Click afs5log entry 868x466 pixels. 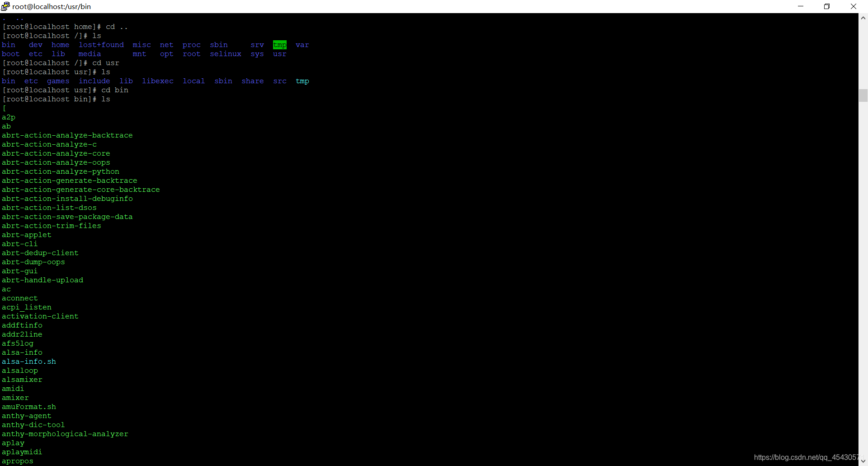click(18, 343)
